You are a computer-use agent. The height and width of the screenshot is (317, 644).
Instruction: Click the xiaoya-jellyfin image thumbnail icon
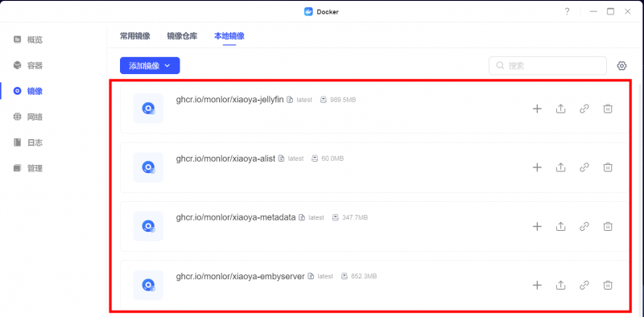(x=148, y=109)
